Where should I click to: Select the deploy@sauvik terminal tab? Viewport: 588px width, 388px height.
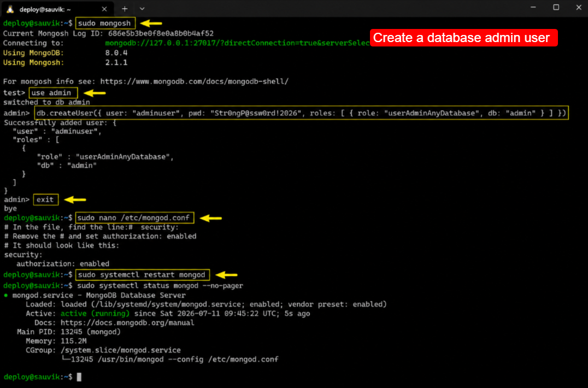tap(56, 9)
